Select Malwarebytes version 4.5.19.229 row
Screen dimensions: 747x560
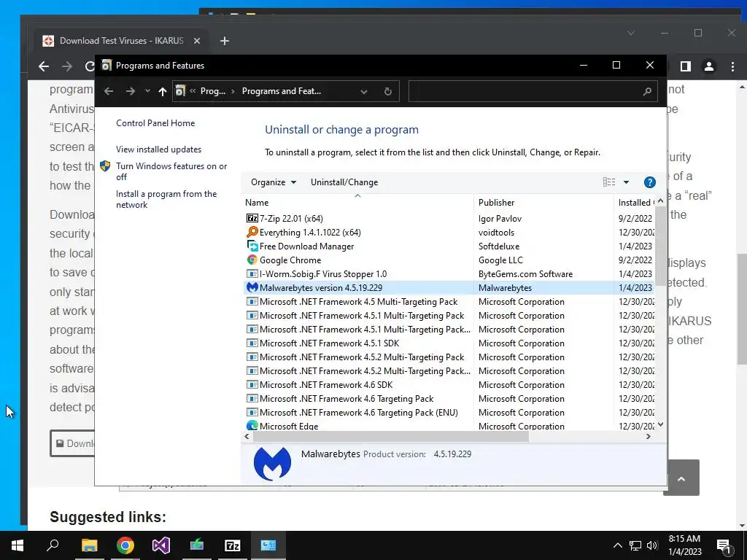tap(448, 287)
